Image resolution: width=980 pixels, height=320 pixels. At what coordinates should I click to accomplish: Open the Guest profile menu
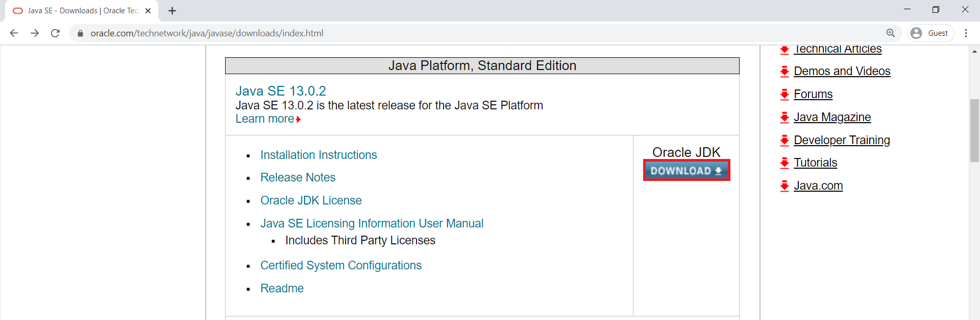coord(930,33)
